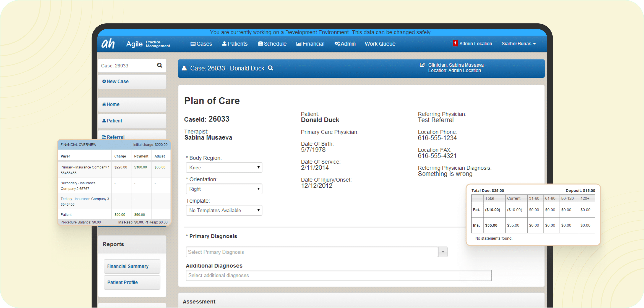Viewport: 644px width, 308px height.
Task: Click the Select Primary Diagnosis field
Action: [312, 252]
